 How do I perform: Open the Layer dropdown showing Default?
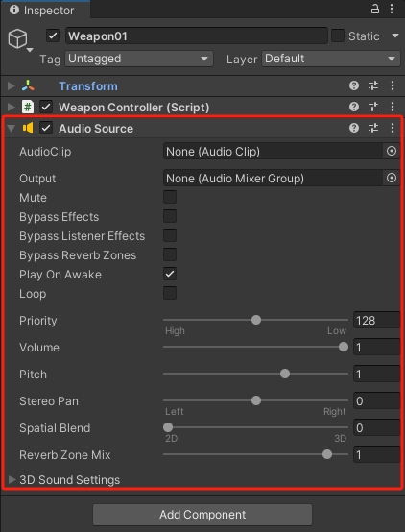click(331, 59)
